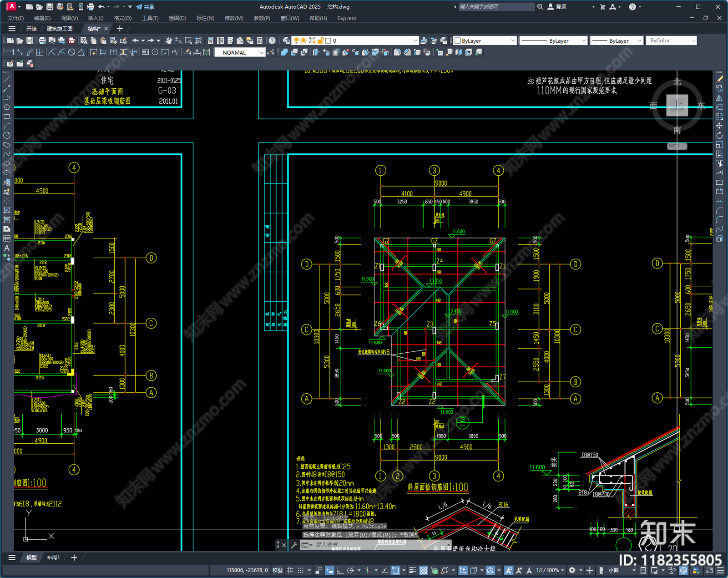Select the Multiline Text (A) tool
This screenshot has height=578, width=728.
[x=7, y=248]
